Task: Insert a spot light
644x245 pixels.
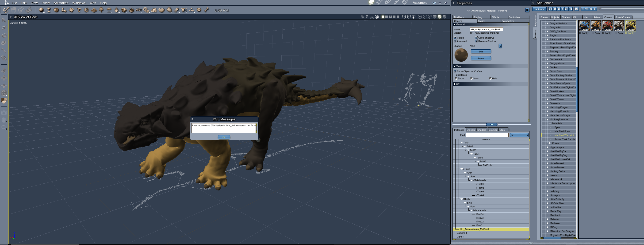Action: [x=176, y=10]
